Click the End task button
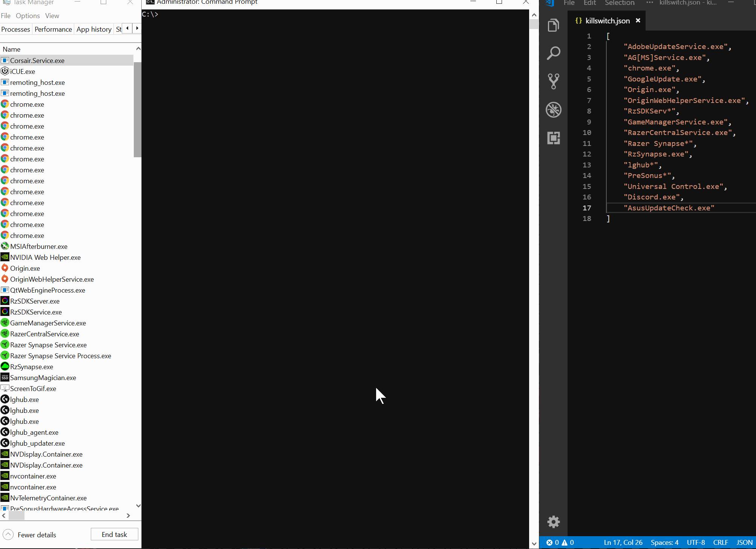This screenshot has height=549, width=756. pyautogui.click(x=114, y=534)
